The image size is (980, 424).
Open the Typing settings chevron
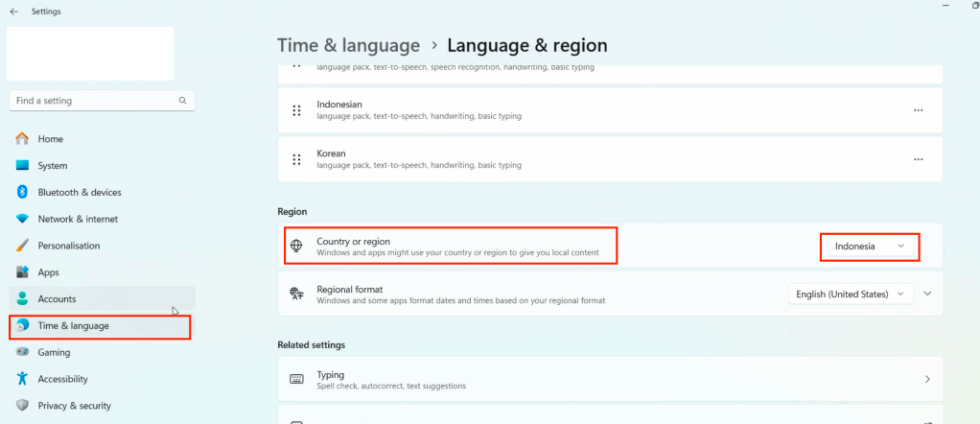(927, 380)
